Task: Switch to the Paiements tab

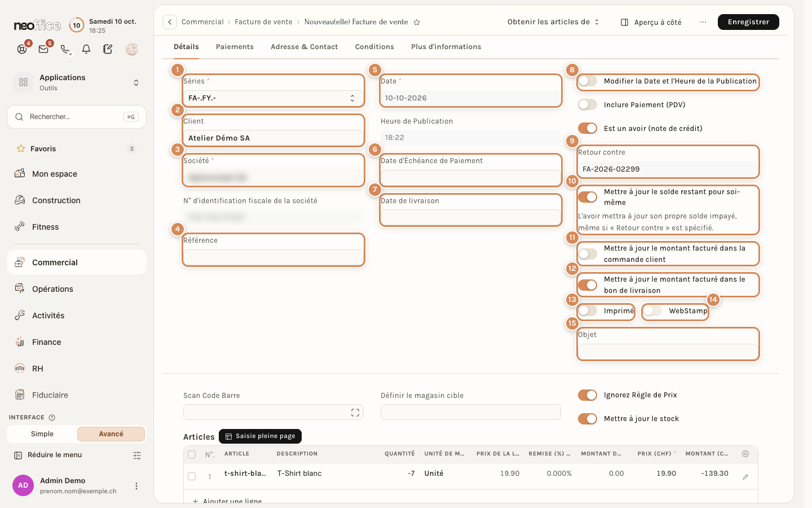Action: (x=235, y=47)
